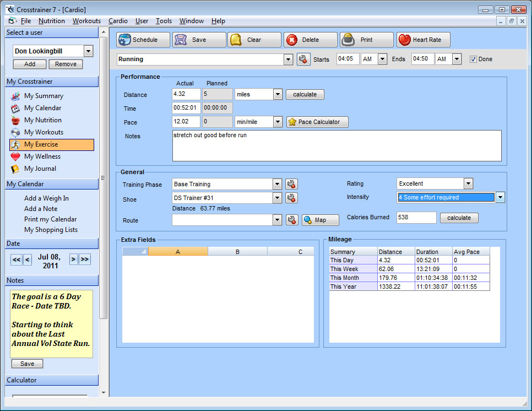Go to the previous day
The height and width of the screenshot is (411, 532).
(x=28, y=259)
